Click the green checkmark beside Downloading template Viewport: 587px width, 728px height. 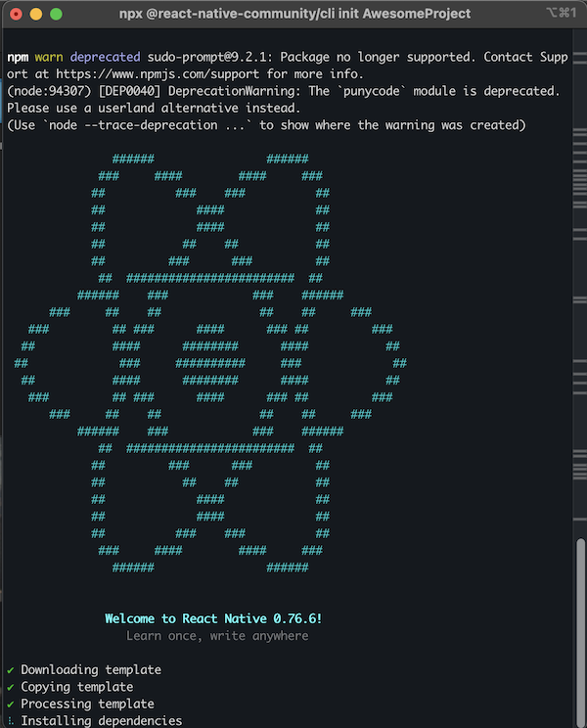(11, 670)
